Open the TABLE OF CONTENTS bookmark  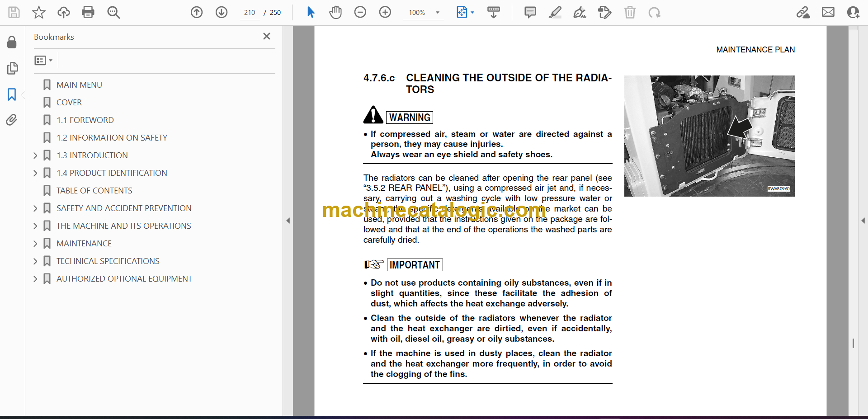coord(94,190)
